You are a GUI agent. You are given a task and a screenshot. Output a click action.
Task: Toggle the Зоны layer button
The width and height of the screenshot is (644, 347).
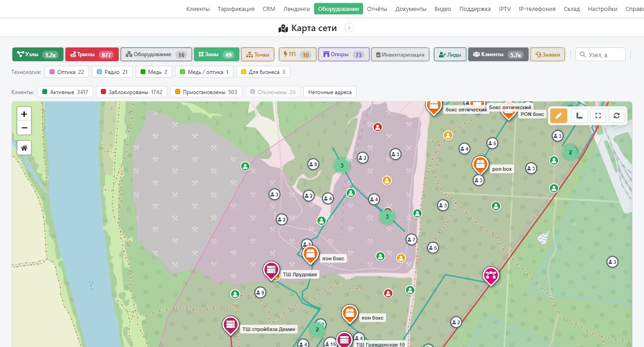(x=216, y=54)
